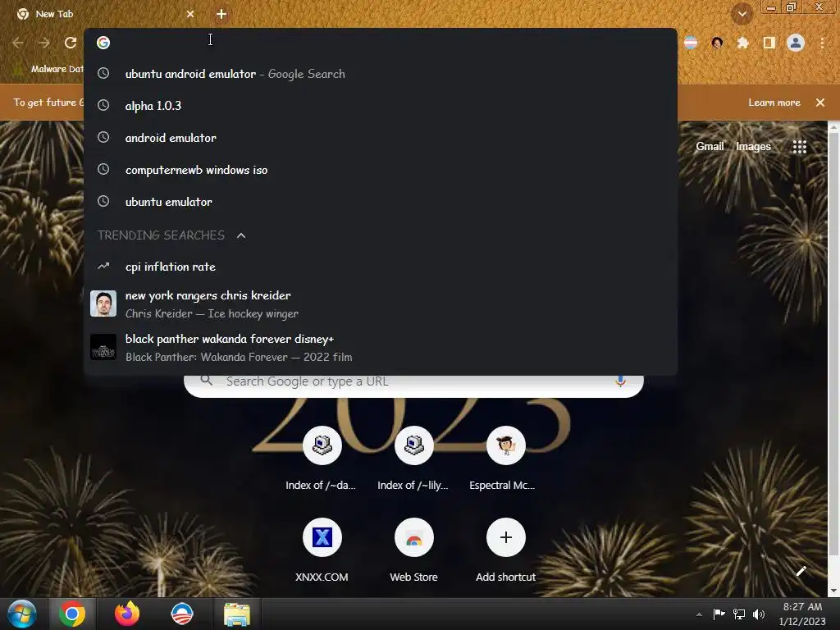Screen dimensions: 840x630
Task: Customize this page with the pencil icon
Action: [801, 571]
